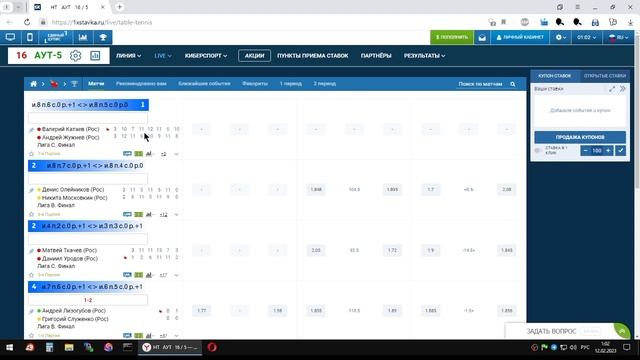
Task: Click odds 2.05 for Ткачев match
Action: tap(316, 250)
